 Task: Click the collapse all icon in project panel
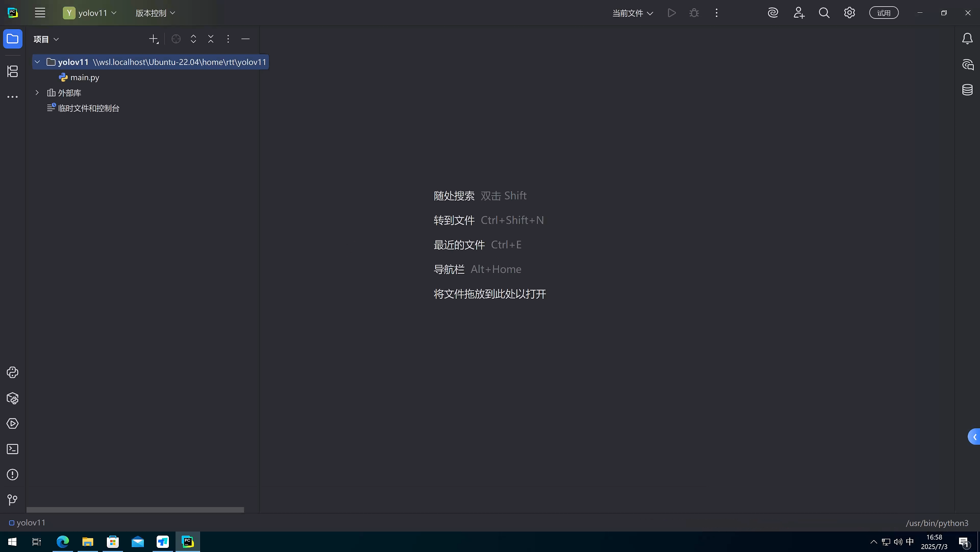click(x=210, y=39)
